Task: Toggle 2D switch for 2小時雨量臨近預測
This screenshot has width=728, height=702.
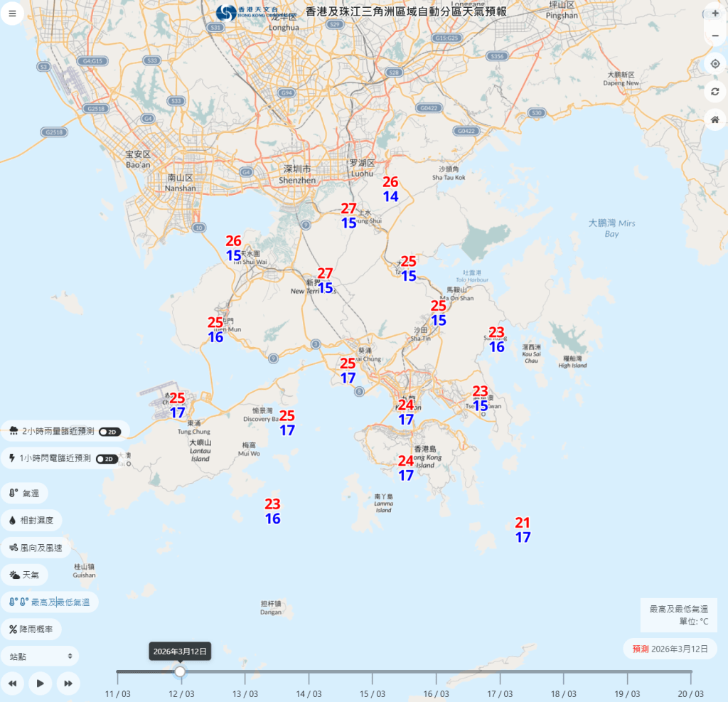Action: point(109,432)
